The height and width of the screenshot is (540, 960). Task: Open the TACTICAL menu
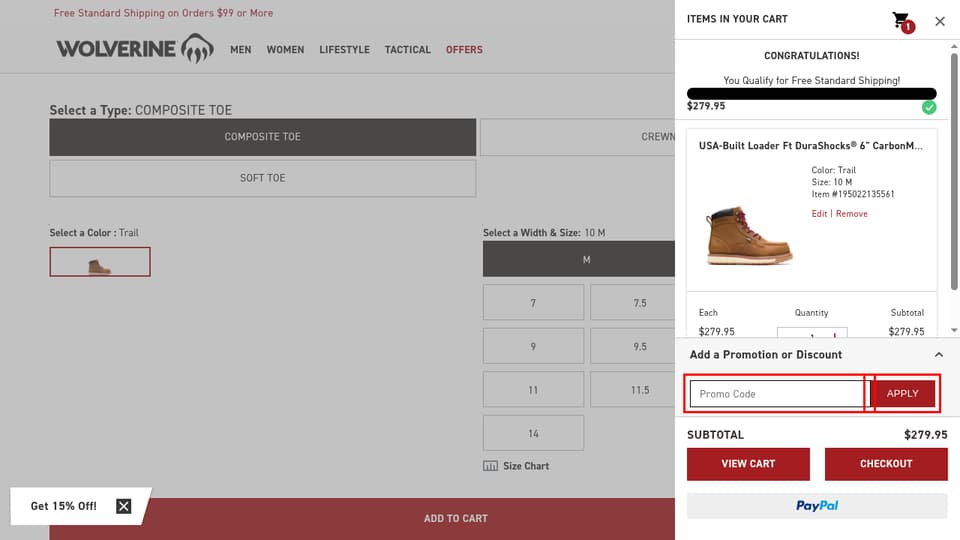(x=408, y=50)
